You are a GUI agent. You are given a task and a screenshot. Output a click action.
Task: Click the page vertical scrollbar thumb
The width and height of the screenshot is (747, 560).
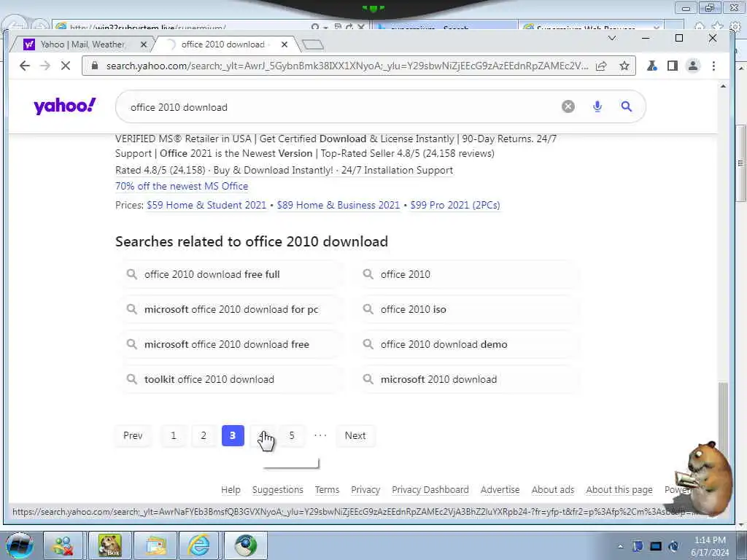(723, 419)
